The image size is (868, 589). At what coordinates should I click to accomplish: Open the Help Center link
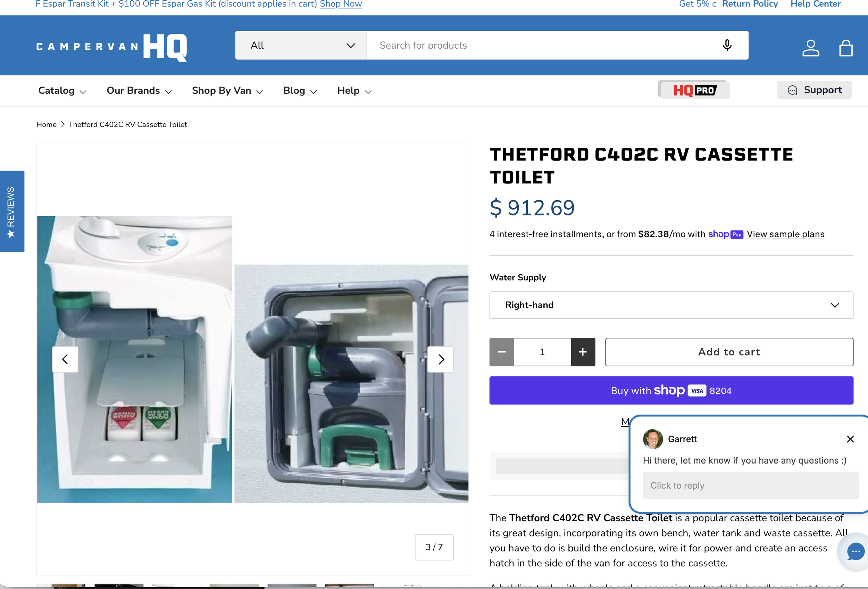pos(815,4)
